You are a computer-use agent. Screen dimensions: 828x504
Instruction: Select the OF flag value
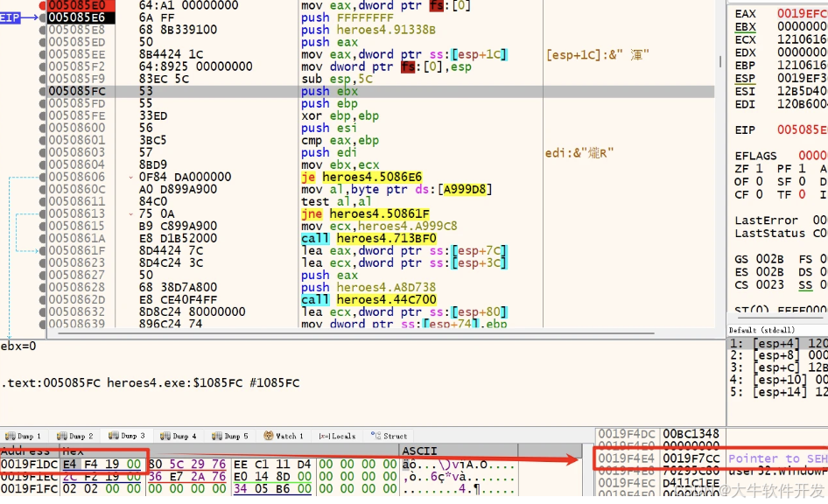(760, 181)
